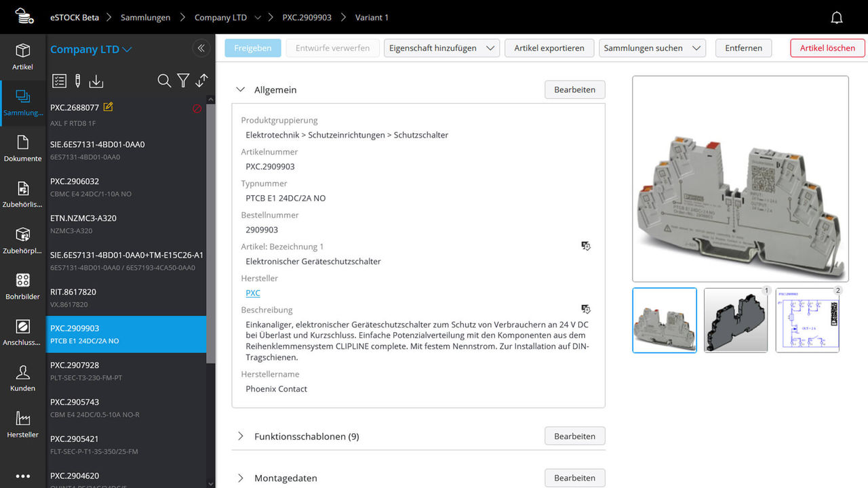The height and width of the screenshot is (488, 868).
Task: Click the download icon in the list toolbar
Action: pyautogui.click(x=96, y=81)
